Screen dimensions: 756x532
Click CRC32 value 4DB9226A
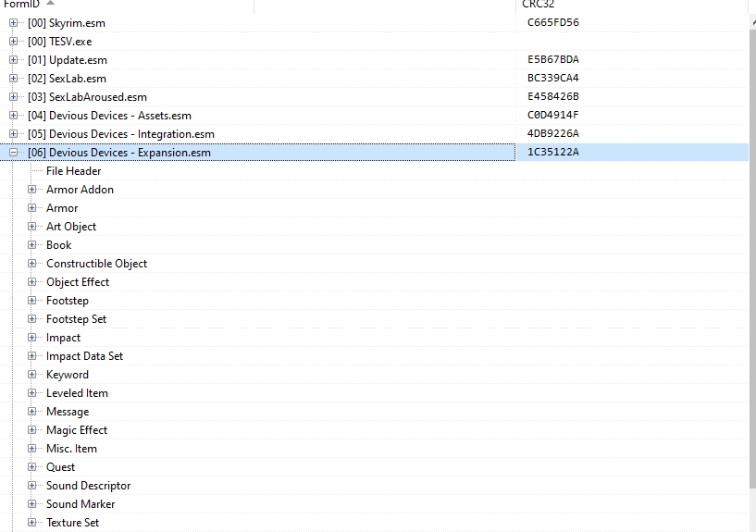(553, 133)
